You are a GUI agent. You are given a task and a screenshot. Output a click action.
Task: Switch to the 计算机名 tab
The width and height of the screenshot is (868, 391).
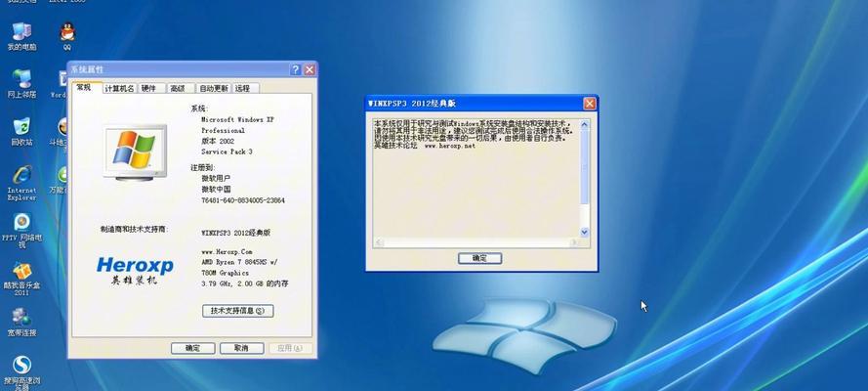[119, 88]
